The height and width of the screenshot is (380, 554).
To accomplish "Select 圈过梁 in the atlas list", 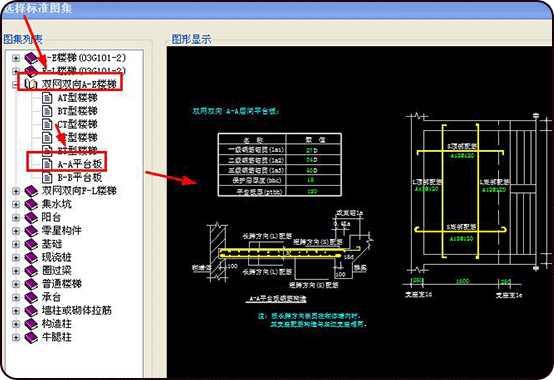I will click(57, 271).
